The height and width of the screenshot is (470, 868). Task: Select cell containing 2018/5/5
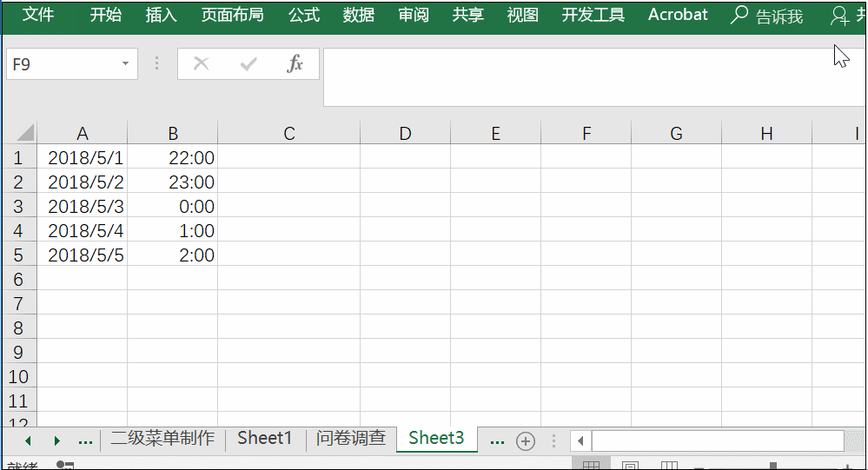tap(82, 255)
